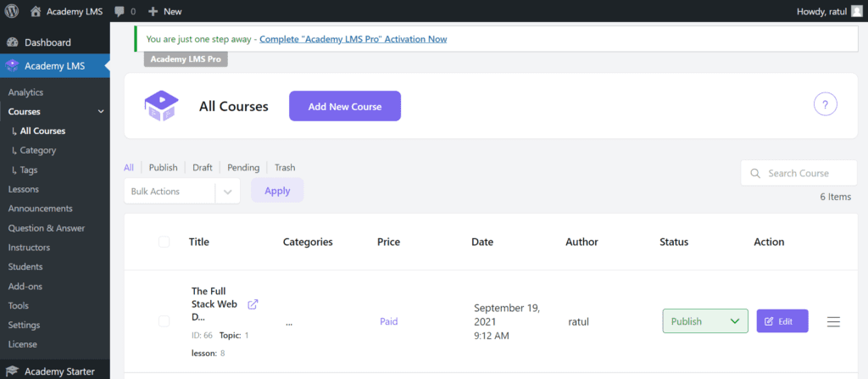Open License page

coord(23,344)
